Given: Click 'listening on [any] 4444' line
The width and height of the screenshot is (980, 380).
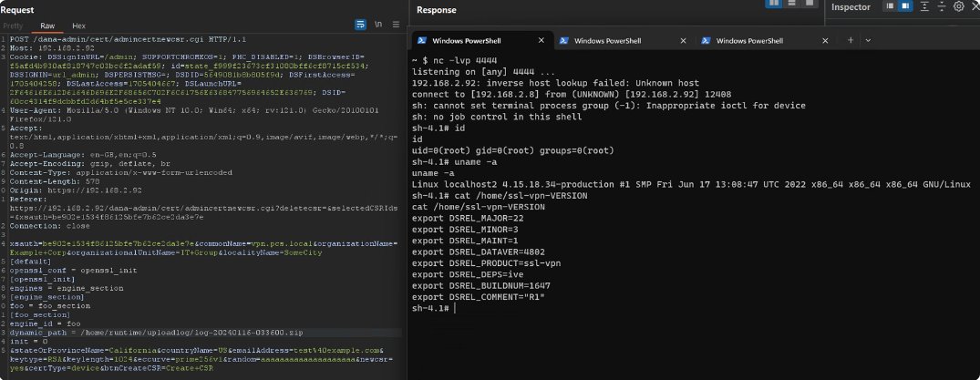Looking at the screenshot, I should click(483, 72).
